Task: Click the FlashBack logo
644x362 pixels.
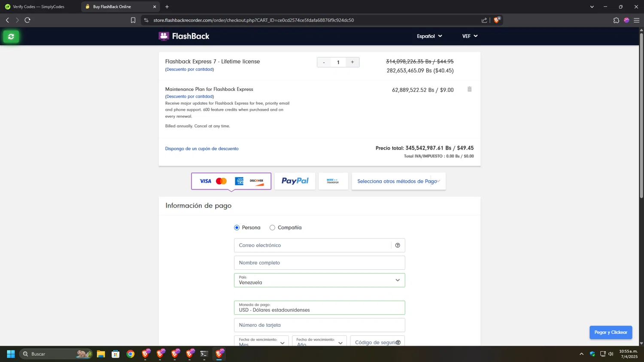Action: tap(184, 36)
